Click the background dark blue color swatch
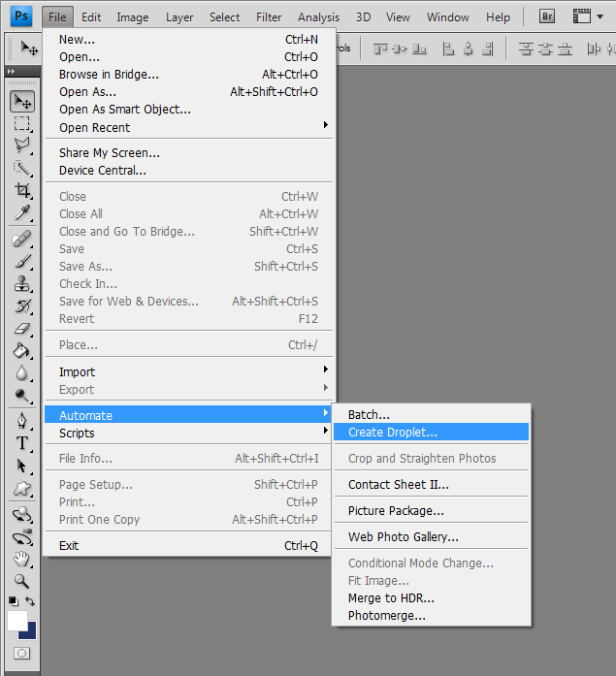Viewport: 616px width, 676px height. [30, 633]
